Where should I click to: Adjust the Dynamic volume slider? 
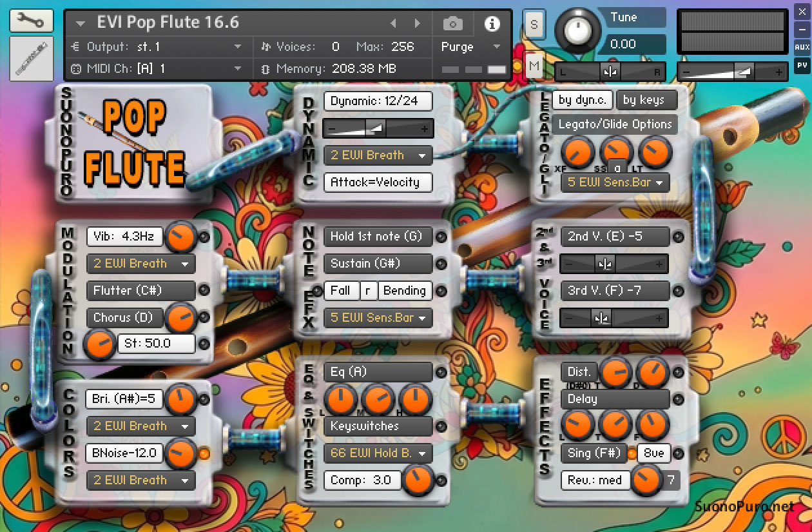pos(378,128)
